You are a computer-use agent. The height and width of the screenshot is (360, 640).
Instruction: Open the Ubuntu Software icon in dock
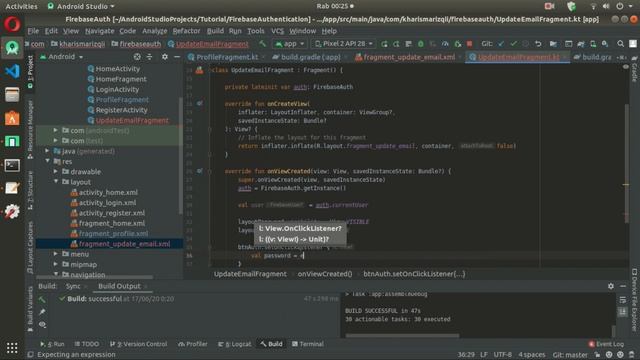coord(12,118)
